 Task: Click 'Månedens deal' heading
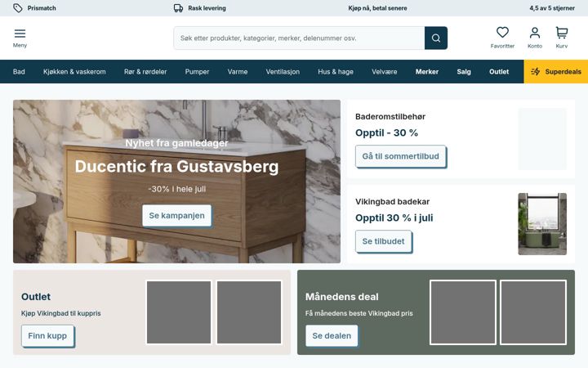[x=341, y=297]
